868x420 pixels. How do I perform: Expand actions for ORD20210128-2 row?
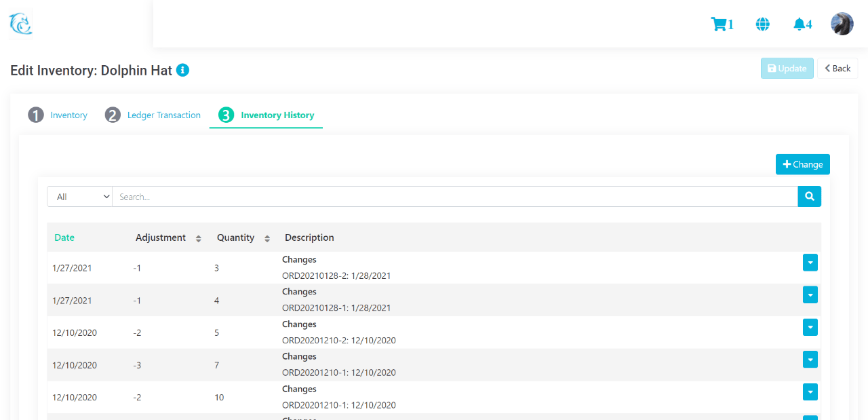tap(810, 263)
